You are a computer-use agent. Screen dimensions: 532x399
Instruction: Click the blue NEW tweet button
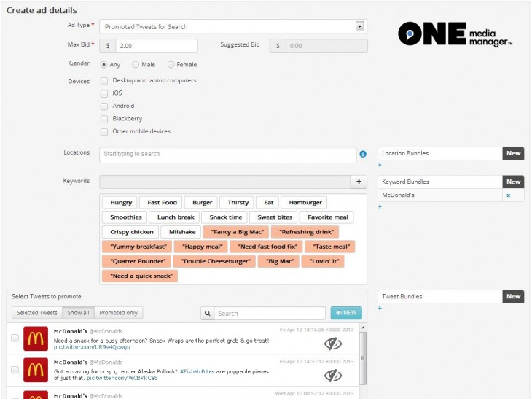tap(346, 313)
